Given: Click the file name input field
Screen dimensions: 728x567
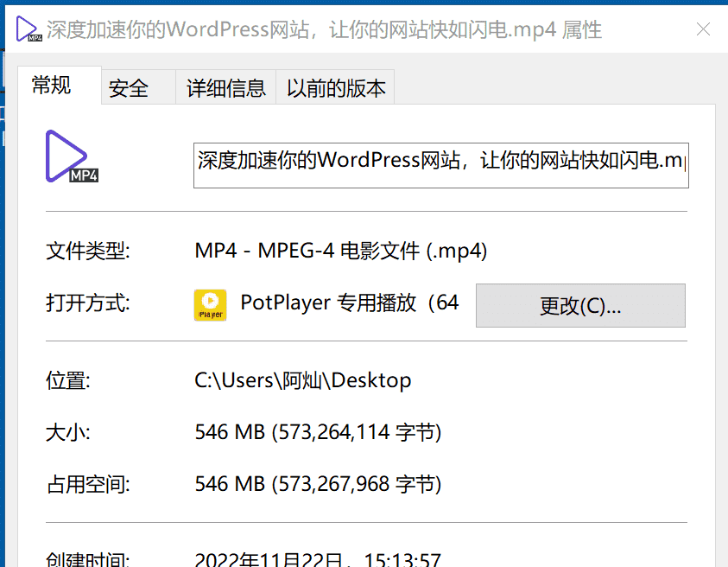Looking at the screenshot, I should coord(441,165).
